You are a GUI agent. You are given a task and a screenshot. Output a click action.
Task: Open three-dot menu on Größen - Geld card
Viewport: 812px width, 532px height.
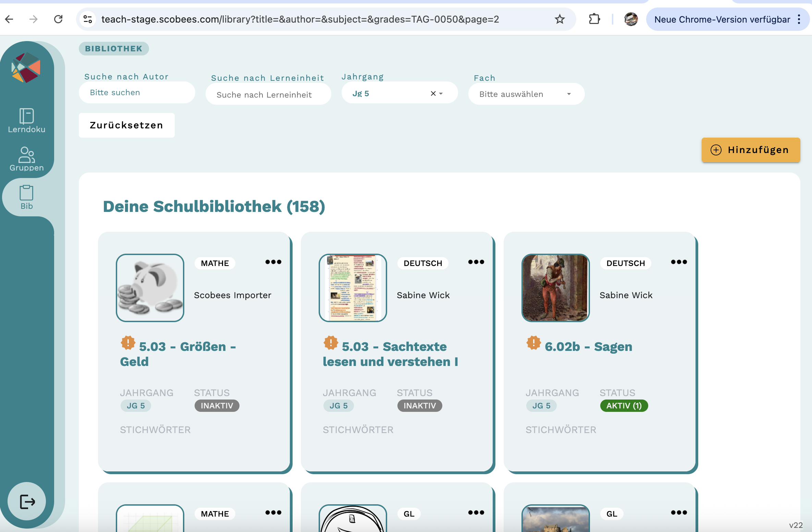point(273,262)
